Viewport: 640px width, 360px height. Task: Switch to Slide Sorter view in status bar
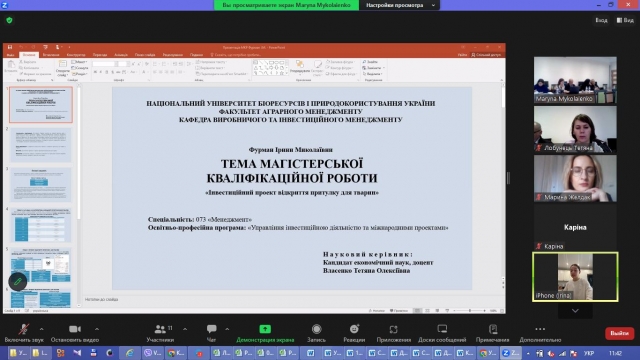coord(427,311)
